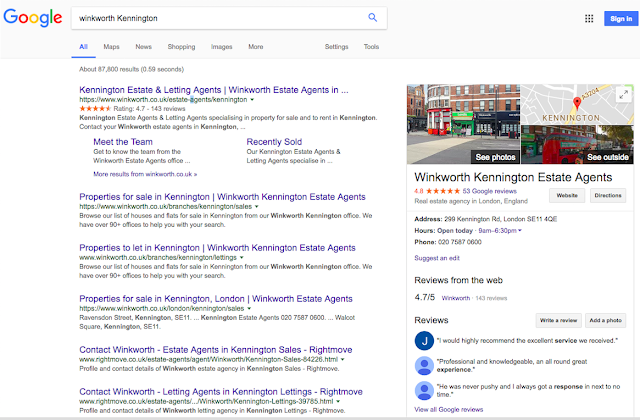The image size is (640, 420).
Task: Open the More tab menu
Action: click(256, 47)
